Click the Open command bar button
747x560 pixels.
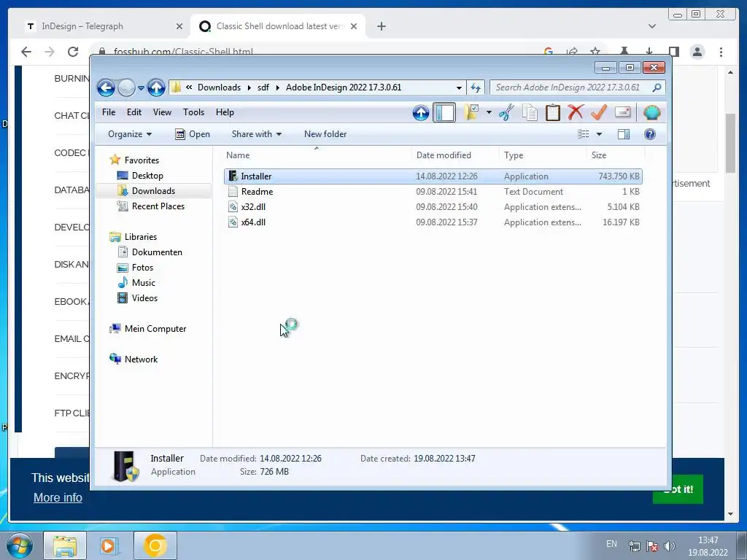point(193,134)
